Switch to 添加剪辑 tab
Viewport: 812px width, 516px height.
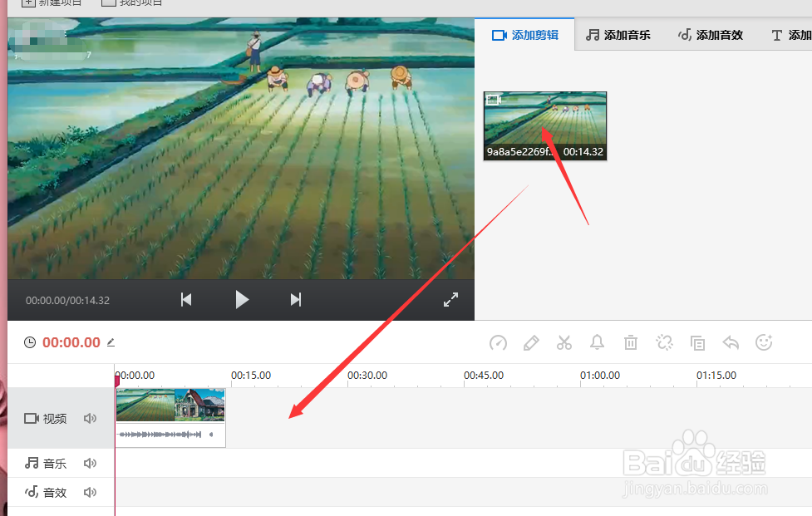coord(524,35)
